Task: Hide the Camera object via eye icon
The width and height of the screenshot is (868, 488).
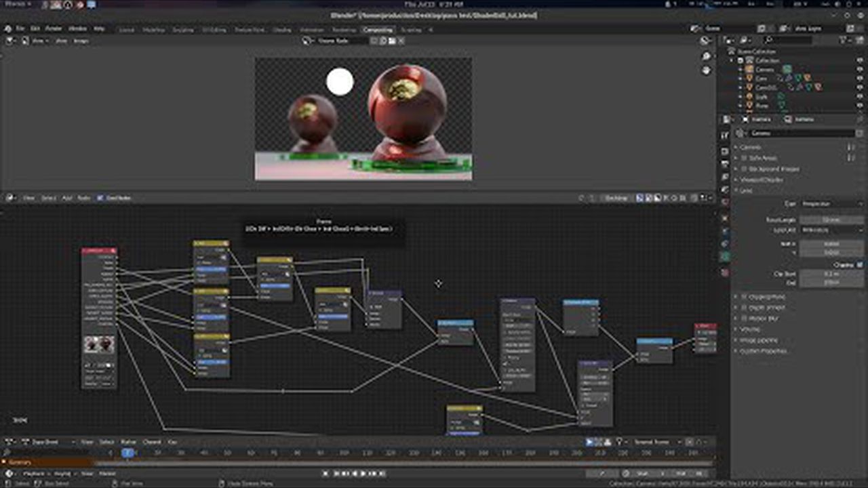Action: point(860,69)
